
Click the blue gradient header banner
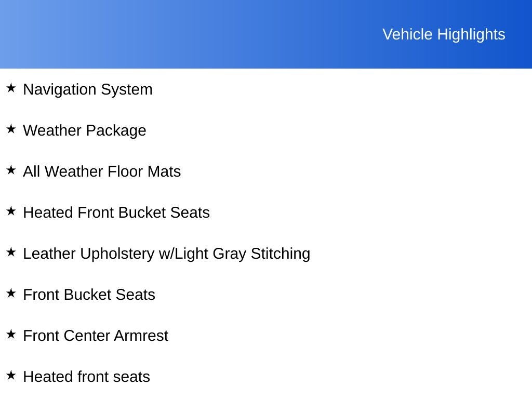click(266, 34)
